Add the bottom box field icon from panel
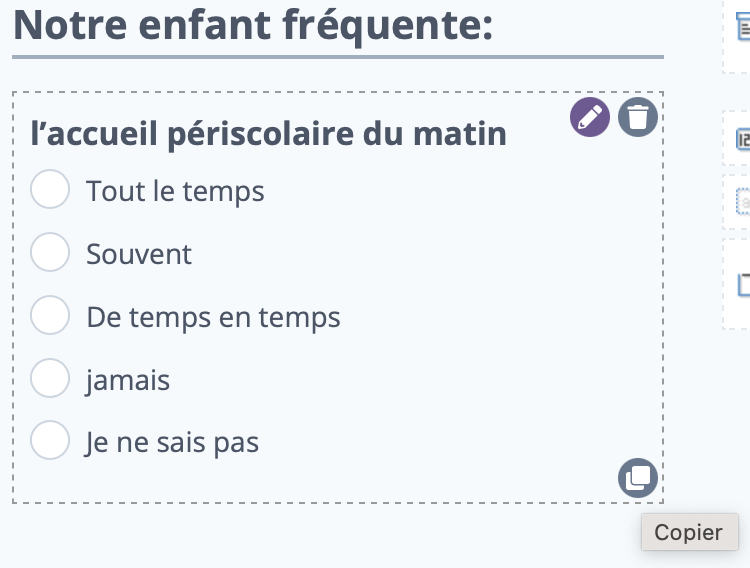 point(744,285)
